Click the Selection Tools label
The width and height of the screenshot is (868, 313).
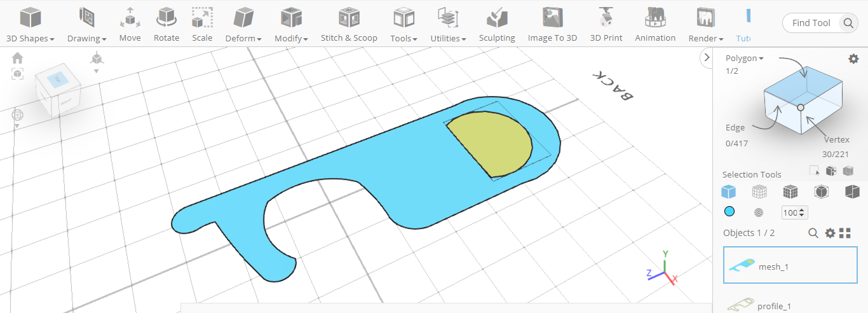click(752, 174)
